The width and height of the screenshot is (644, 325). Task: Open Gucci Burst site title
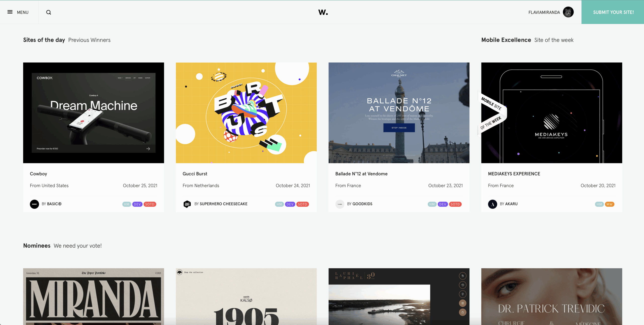195,174
